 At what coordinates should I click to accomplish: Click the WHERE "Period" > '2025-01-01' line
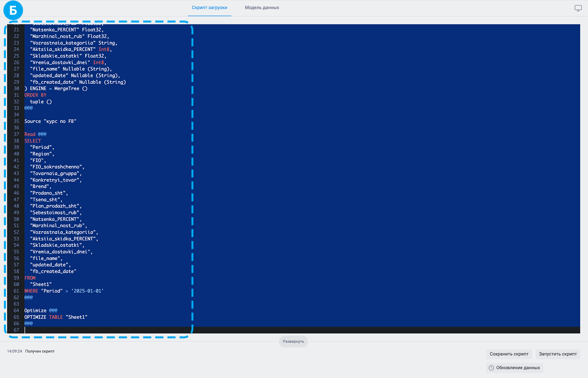pos(64,291)
